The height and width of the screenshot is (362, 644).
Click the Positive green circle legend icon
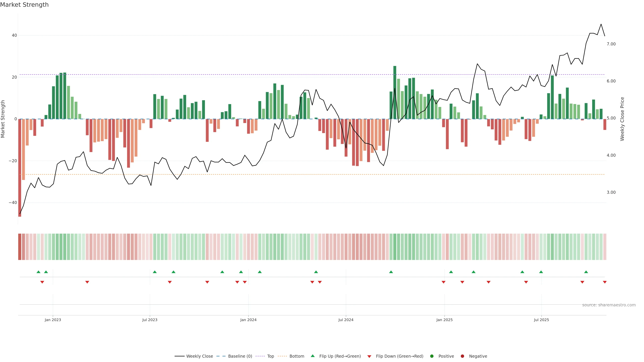pos(432,356)
